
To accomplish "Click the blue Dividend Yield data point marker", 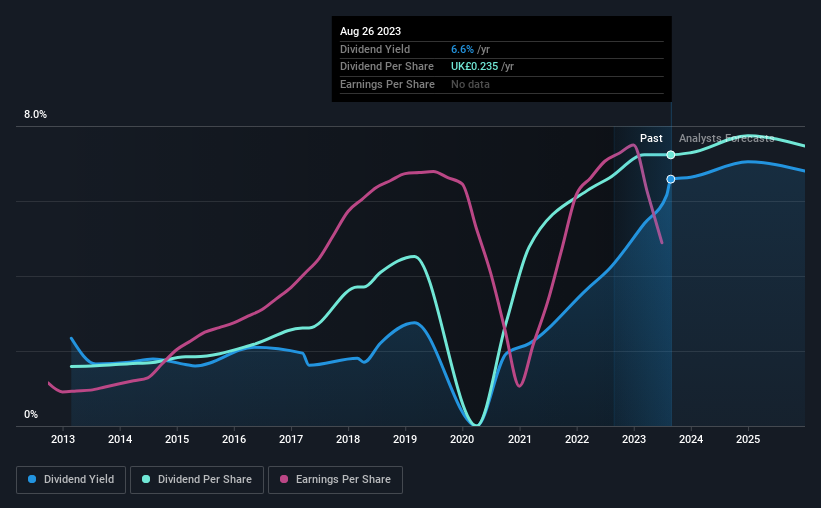I will coord(671,179).
